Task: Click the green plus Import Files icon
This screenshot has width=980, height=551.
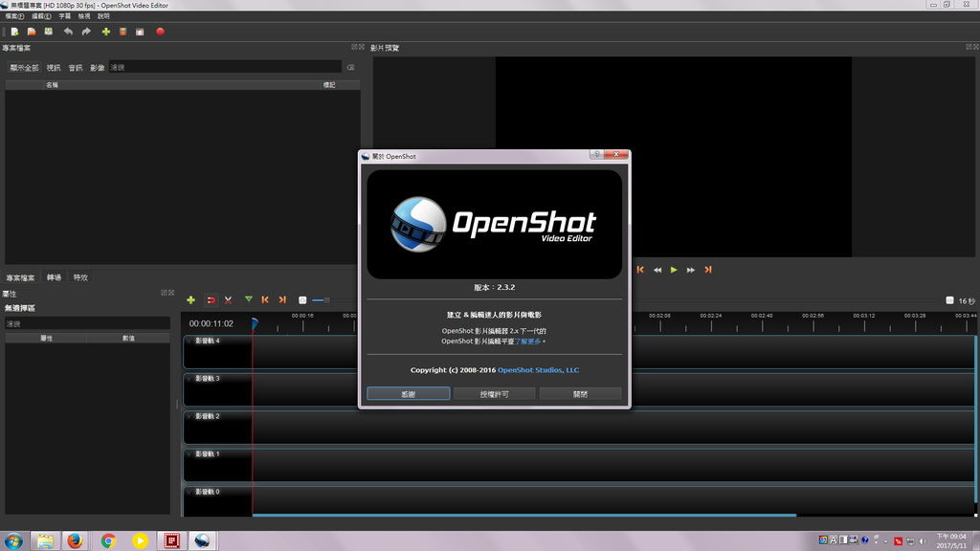Action: pos(105,32)
